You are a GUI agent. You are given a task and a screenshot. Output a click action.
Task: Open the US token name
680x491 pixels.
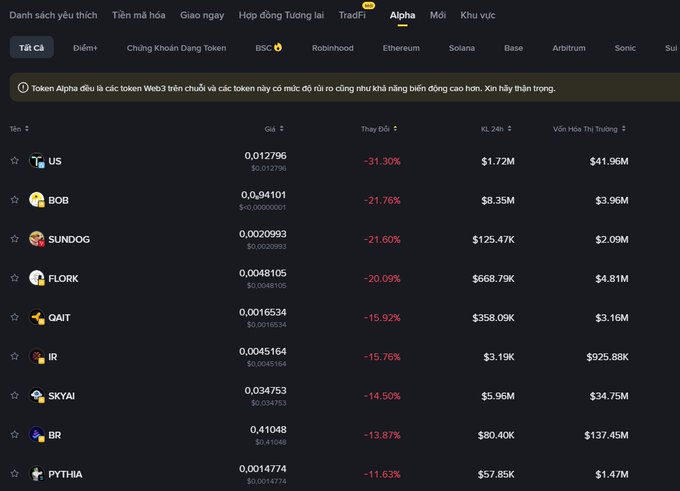click(x=55, y=161)
